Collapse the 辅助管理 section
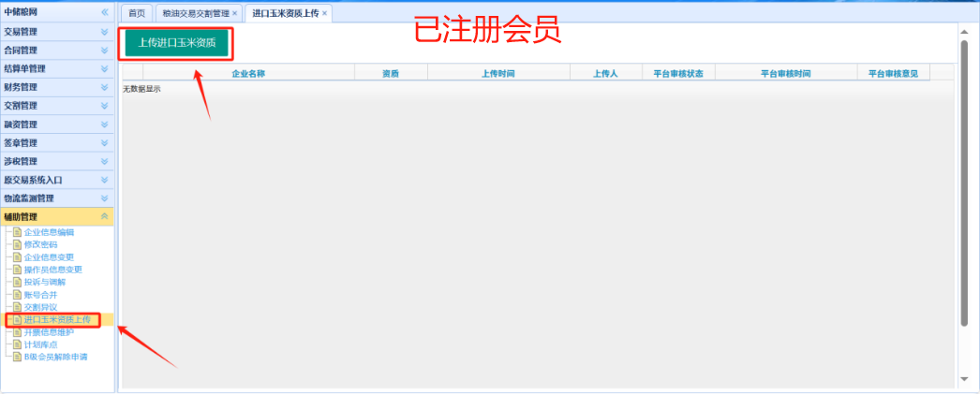980x395 pixels. point(104,216)
